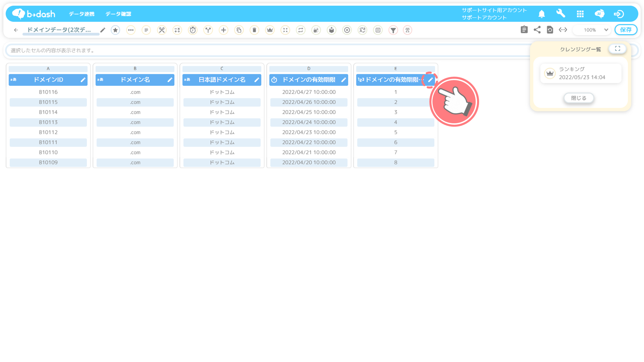Click the stopwatch date-time toolbar icon

click(x=193, y=30)
